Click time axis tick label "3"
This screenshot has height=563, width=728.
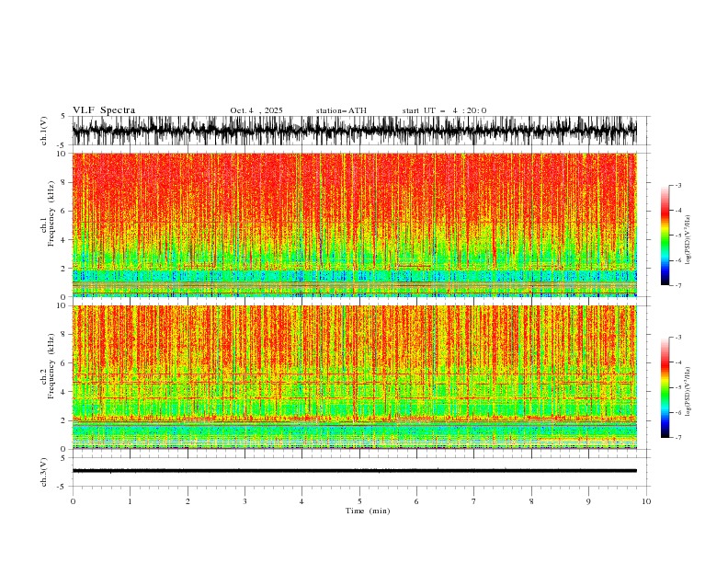coord(245,501)
